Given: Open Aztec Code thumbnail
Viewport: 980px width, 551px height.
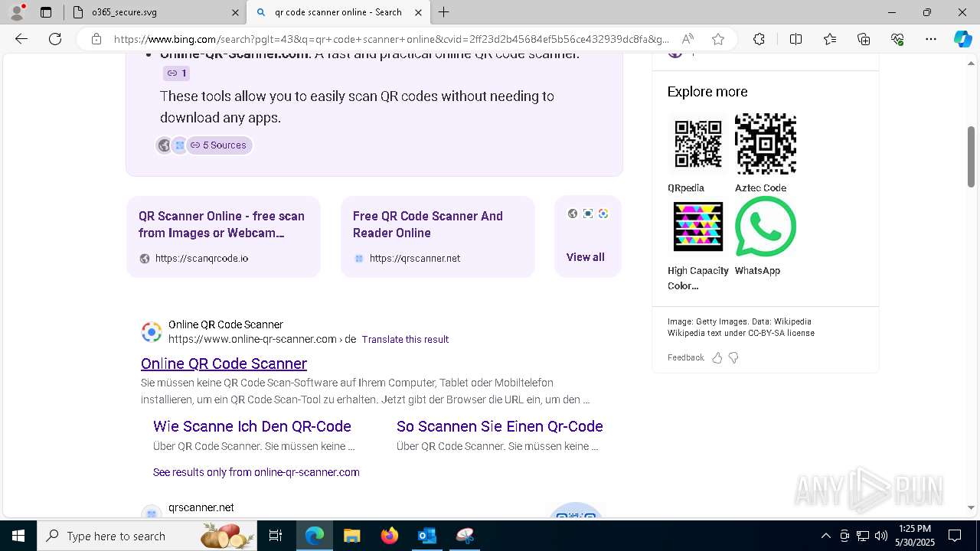Looking at the screenshot, I should click(x=766, y=144).
